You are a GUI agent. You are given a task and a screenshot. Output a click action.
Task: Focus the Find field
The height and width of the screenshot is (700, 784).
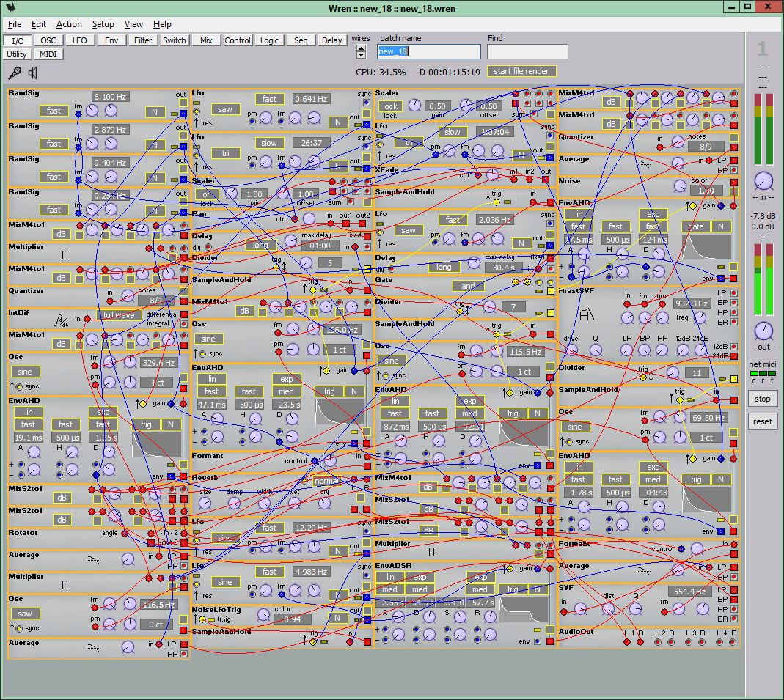coord(527,51)
